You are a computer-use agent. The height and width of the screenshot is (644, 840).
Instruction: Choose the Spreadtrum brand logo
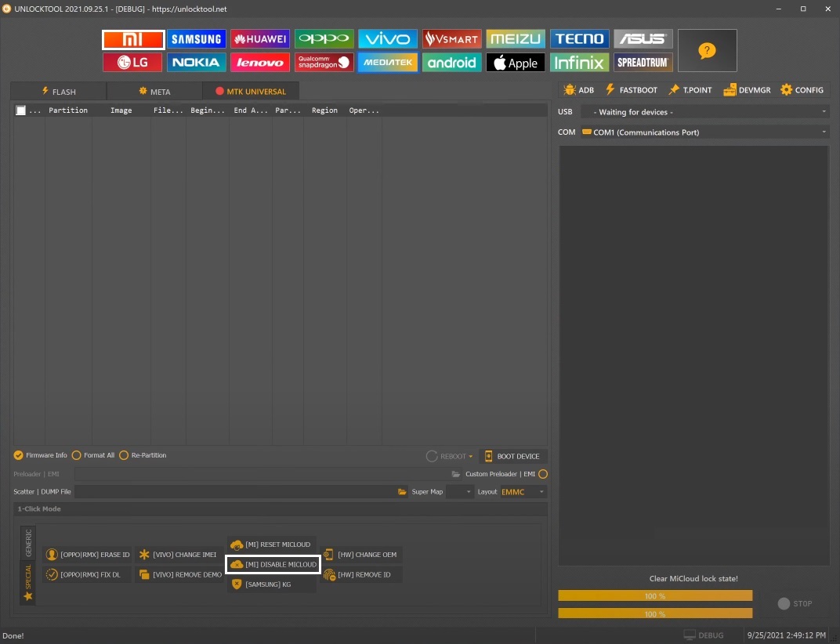[x=643, y=62]
